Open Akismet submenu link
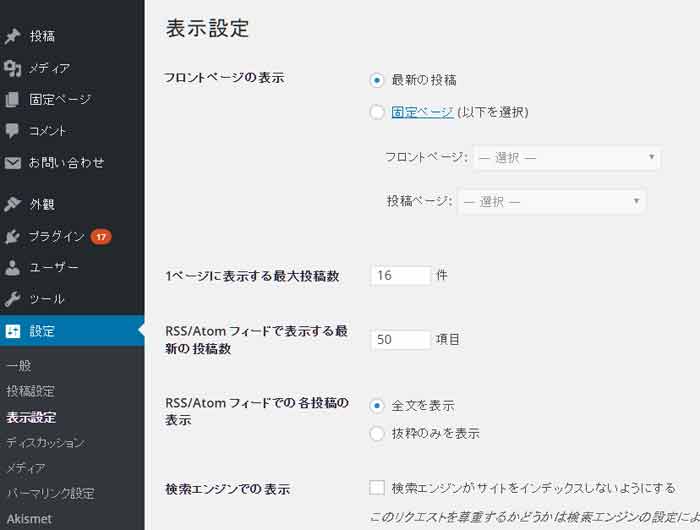 point(29,519)
